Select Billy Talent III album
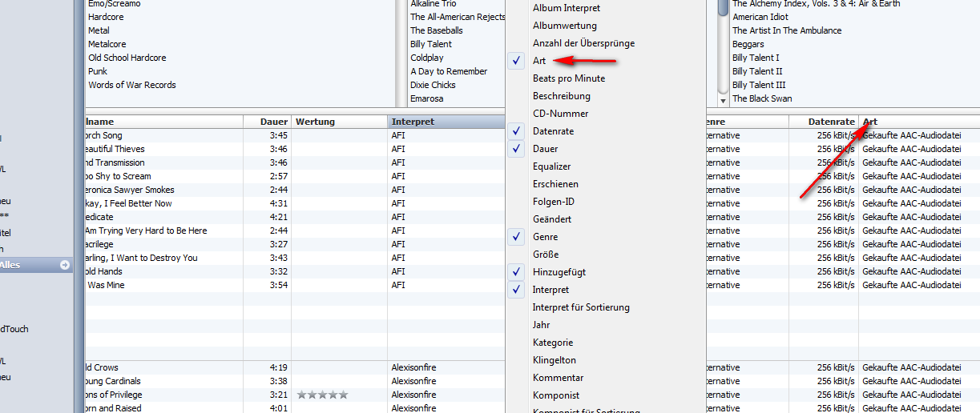The width and height of the screenshot is (980, 413). click(759, 85)
